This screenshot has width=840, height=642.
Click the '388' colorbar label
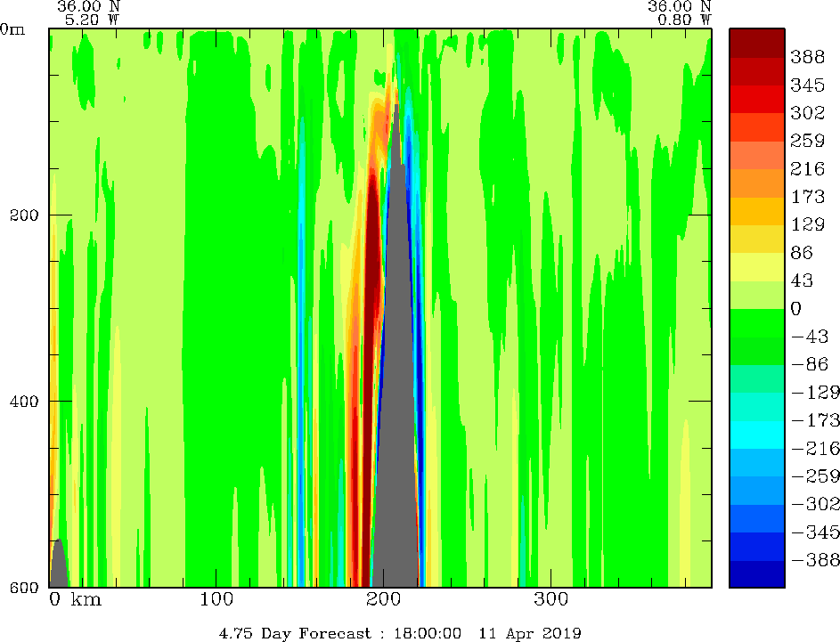click(807, 57)
